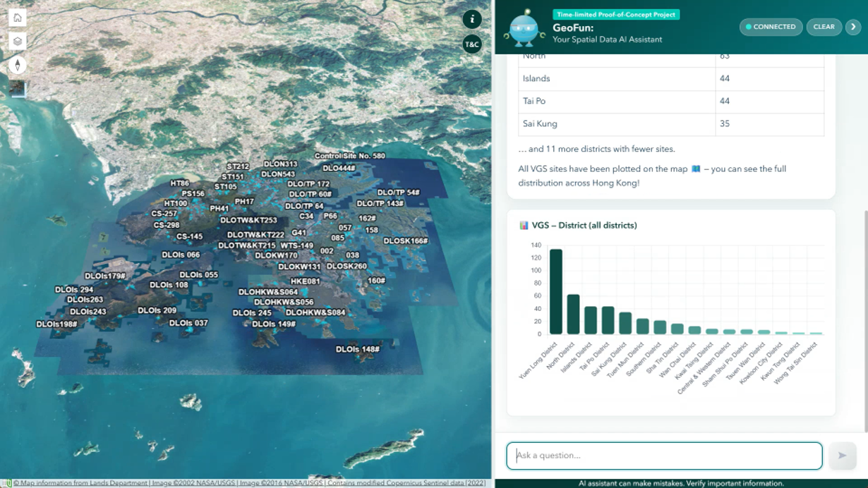Open the info icon on map
Viewport: 868px width, 488px height.
472,19
